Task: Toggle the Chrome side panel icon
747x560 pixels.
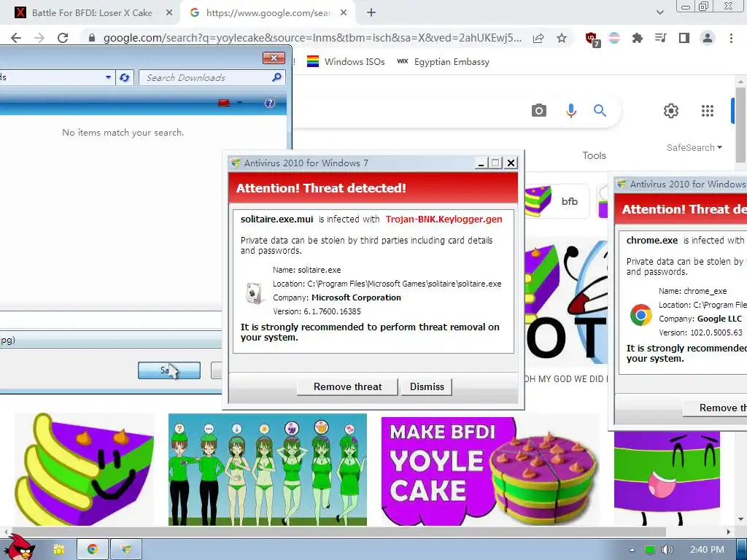Action: 684,38
